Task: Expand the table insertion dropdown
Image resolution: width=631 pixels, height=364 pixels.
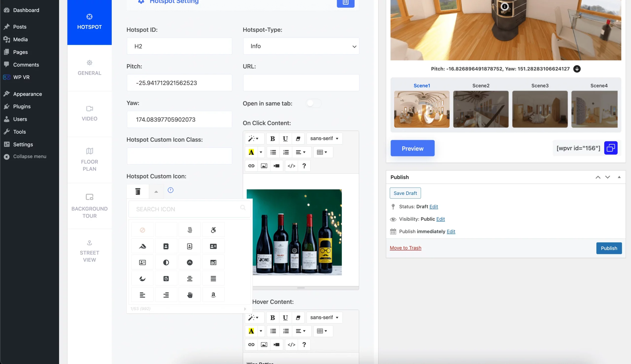Action: (326, 152)
